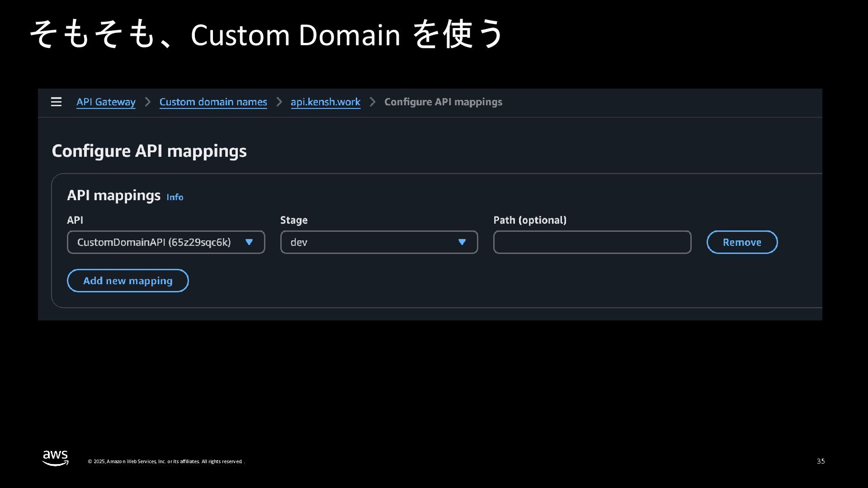Click the Stage dropdown arrow icon

pyautogui.click(x=462, y=242)
